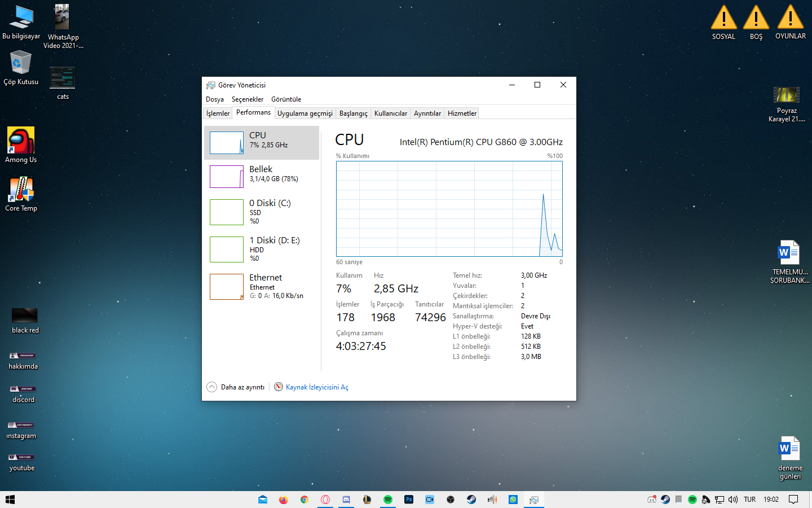
Task: Select the WhatsApp Video 2021 file
Action: tap(63, 26)
